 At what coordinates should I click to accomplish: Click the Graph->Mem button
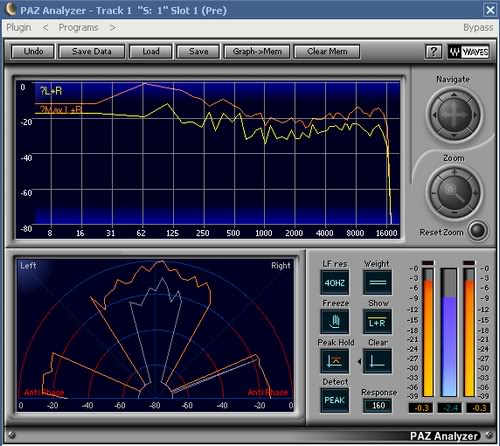point(257,52)
